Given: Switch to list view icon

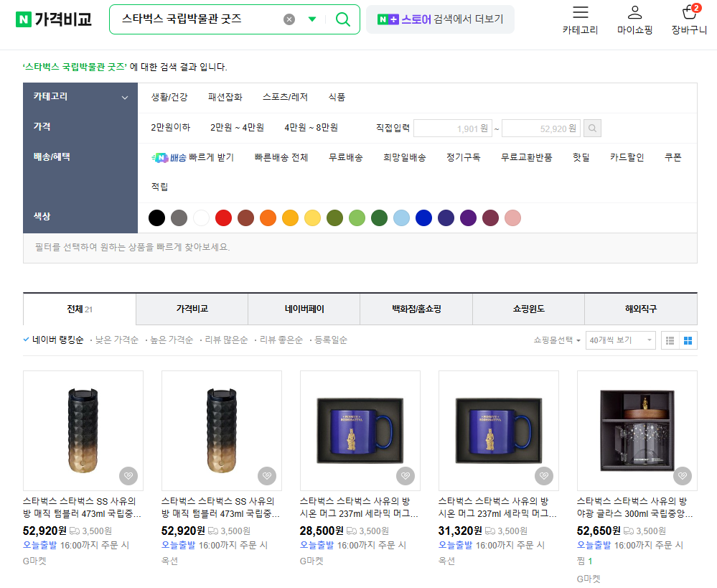Looking at the screenshot, I should [x=670, y=340].
